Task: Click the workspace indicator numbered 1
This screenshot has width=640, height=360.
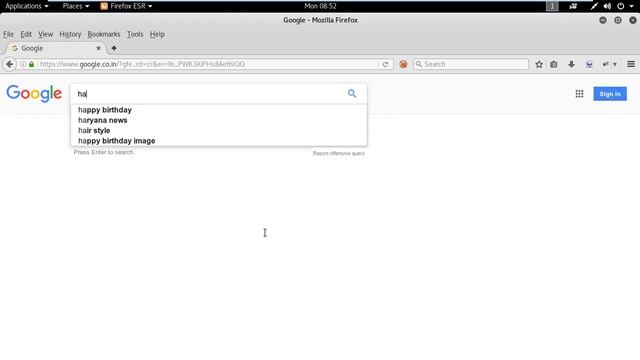Action: 552,6
